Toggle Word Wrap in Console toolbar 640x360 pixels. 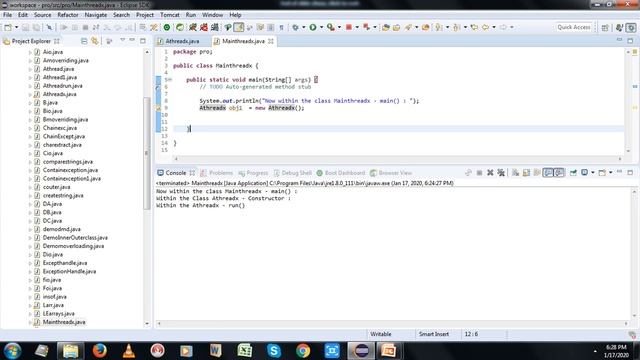537,173
